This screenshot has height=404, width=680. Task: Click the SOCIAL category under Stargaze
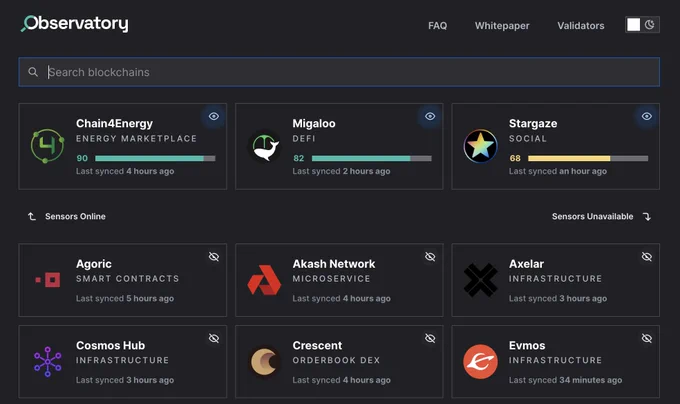coord(528,139)
